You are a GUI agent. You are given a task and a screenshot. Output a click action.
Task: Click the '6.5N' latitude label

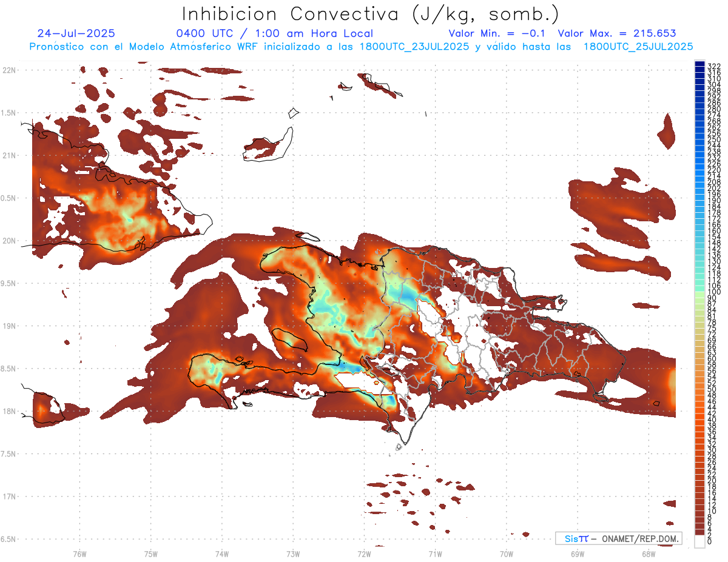(8, 540)
